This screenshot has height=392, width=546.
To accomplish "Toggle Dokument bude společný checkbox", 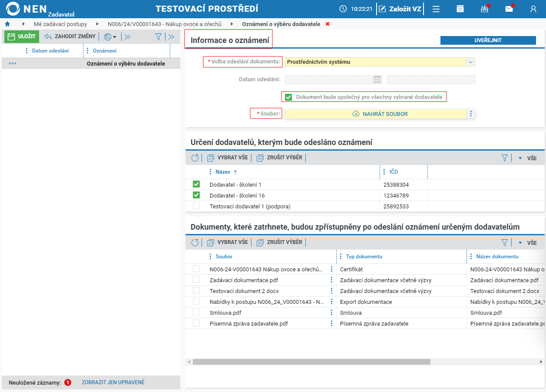I will pyautogui.click(x=288, y=97).
